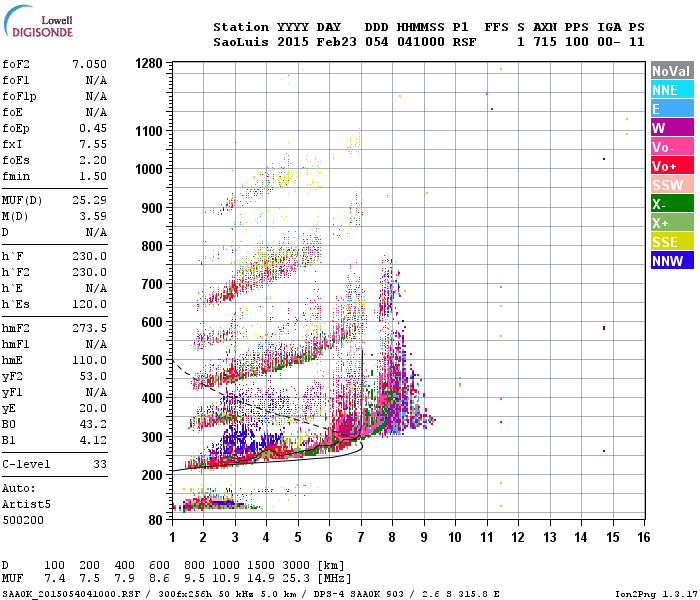
Task: Select the NNE cyan legend swatch
Action: [x=672, y=90]
